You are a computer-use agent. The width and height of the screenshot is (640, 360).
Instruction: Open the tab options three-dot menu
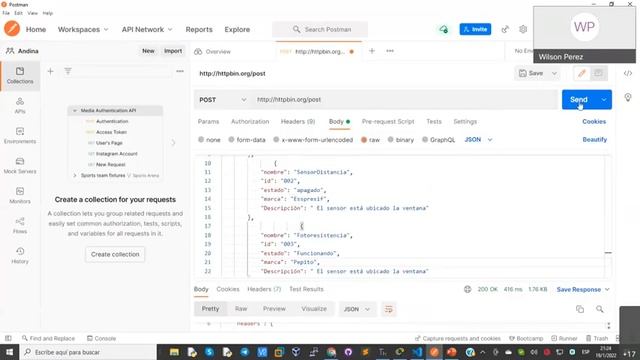pos(390,51)
